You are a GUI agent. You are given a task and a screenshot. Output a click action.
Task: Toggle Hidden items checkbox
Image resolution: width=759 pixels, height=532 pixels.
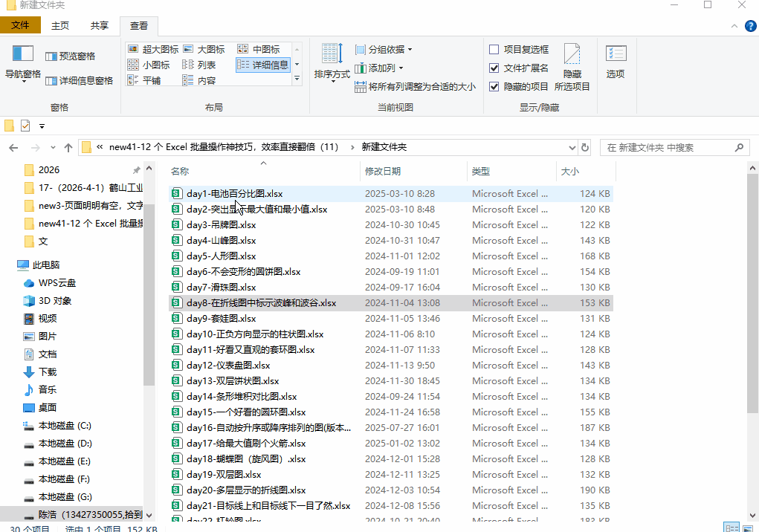tap(494, 87)
